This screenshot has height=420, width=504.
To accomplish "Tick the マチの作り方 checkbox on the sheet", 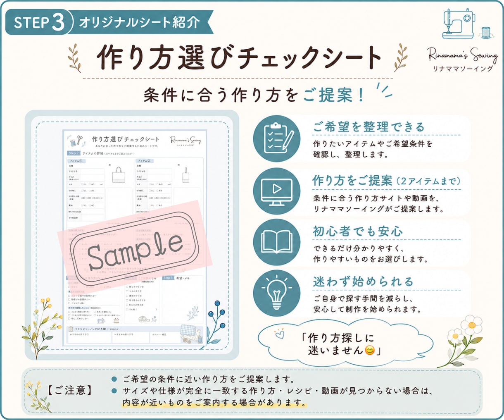I will click(127, 291).
